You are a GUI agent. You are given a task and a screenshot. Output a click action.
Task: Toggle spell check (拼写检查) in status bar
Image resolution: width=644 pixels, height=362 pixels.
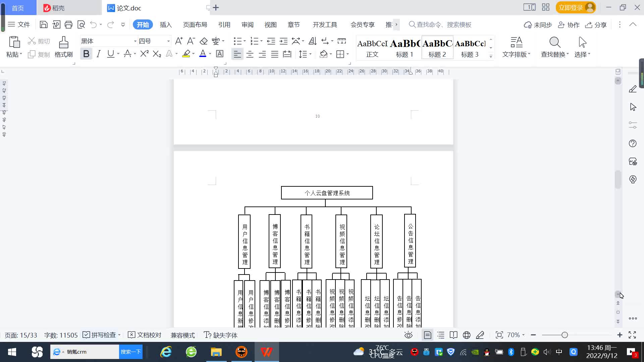click(x=100, y=335)
